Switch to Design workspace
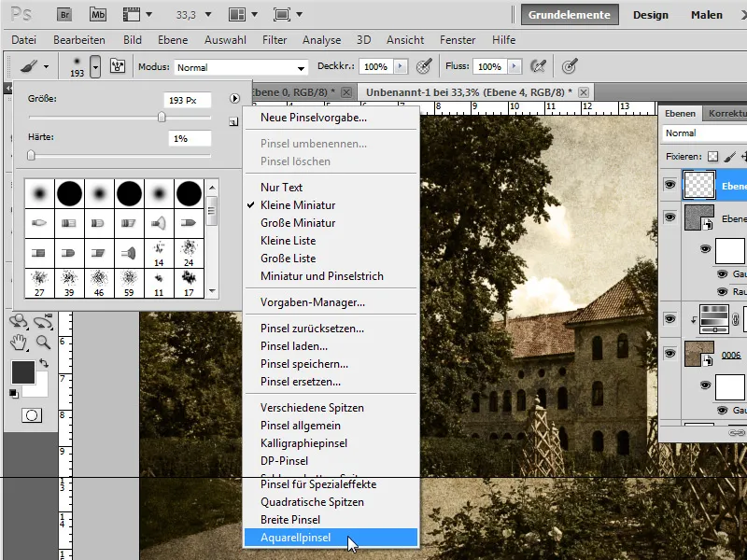The height and width of the screenshot is (560, 747). coord(650,15)
